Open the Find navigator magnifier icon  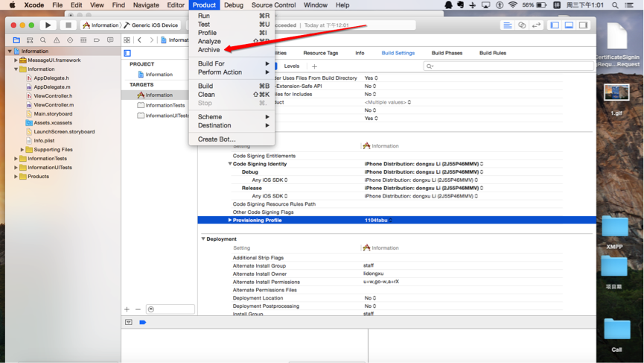click(43, 40)
